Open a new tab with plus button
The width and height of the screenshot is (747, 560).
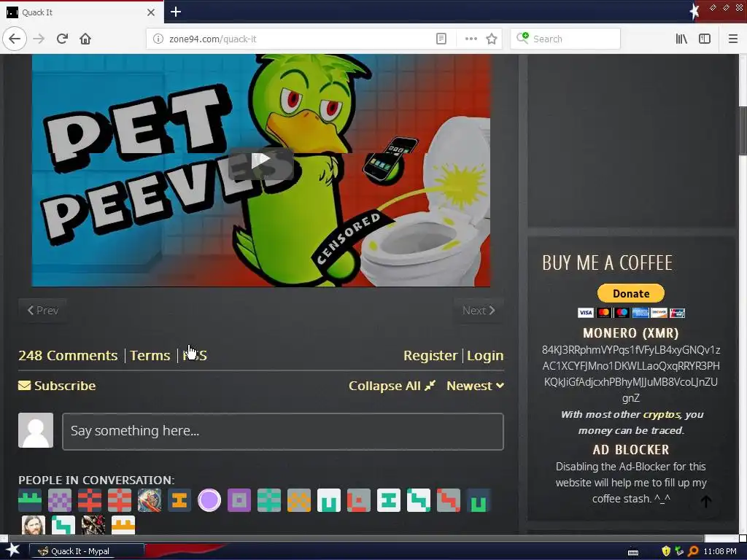[176, 12]
